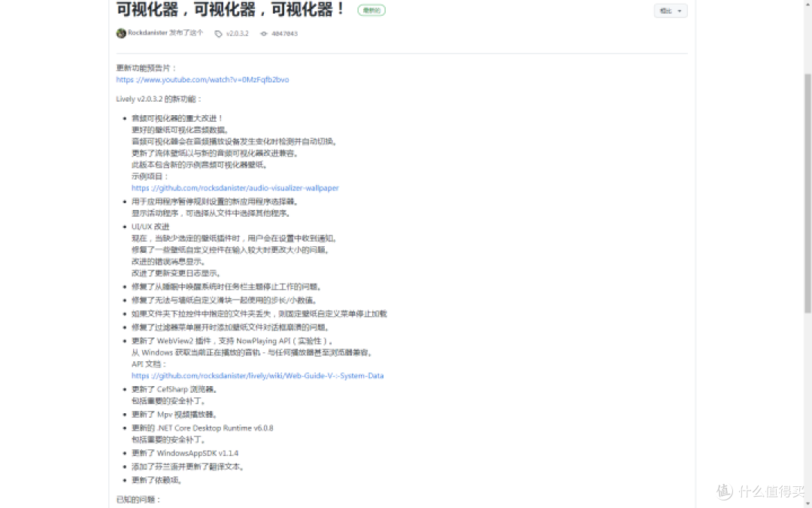
Task: Open the audio-visualizer-wallpaper GitHub link
Action: [x=235, y=187]
